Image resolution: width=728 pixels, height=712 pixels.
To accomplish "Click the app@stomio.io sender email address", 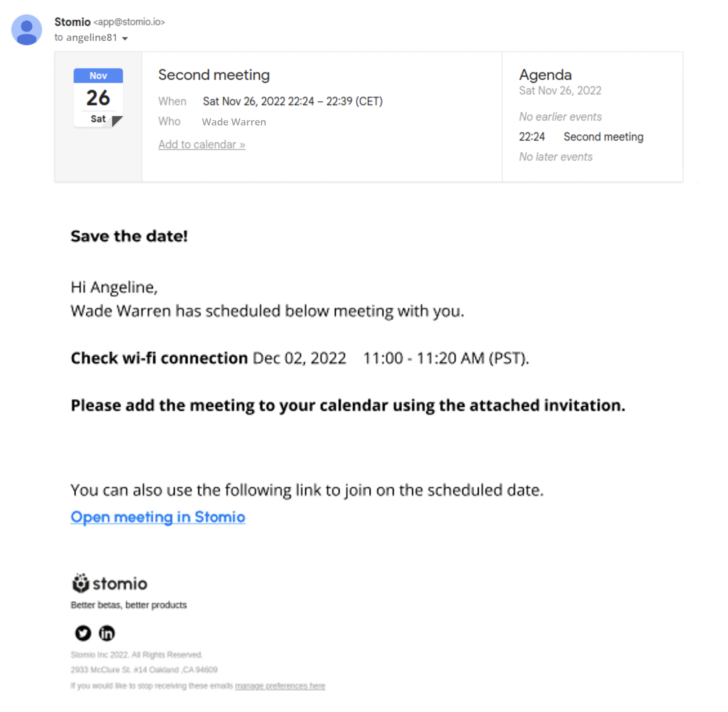I will [x=129, y=22].
